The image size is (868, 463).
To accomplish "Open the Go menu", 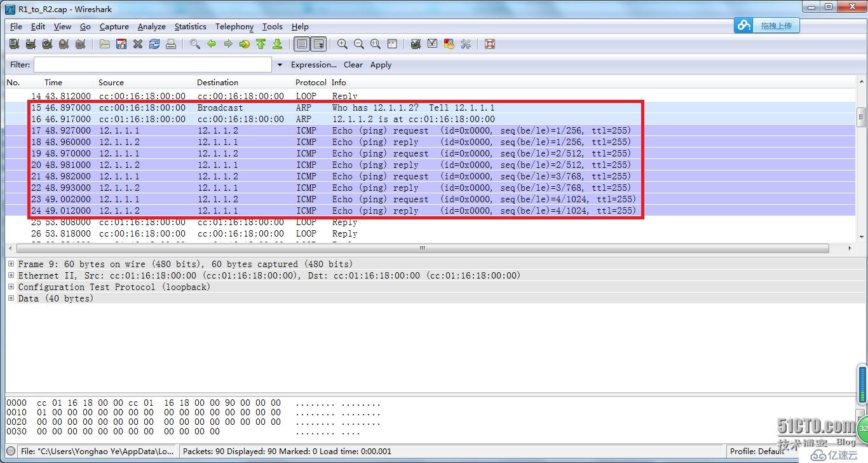I will click(85, 27).
